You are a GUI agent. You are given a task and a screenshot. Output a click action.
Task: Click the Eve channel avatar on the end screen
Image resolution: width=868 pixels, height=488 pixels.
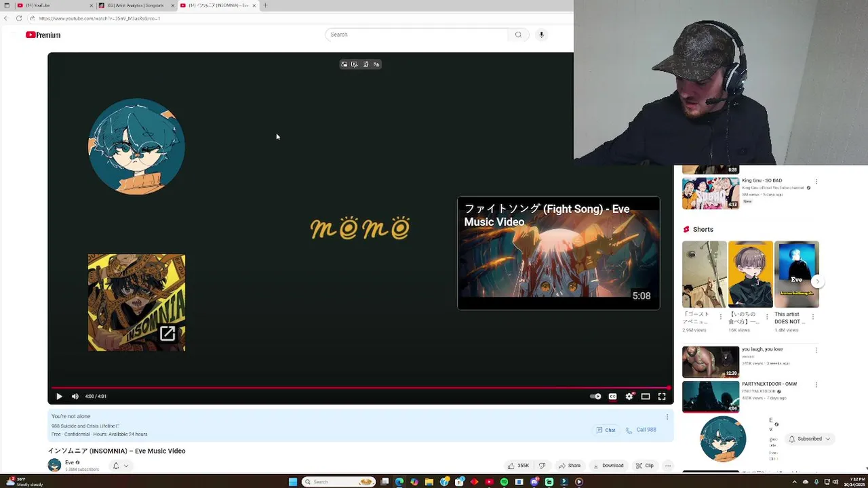[x=136, y=146]
